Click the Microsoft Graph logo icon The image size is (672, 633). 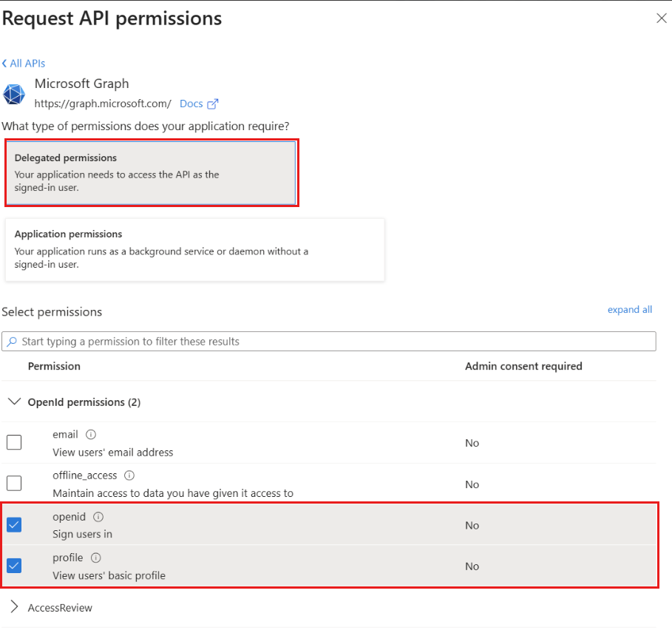13,94
